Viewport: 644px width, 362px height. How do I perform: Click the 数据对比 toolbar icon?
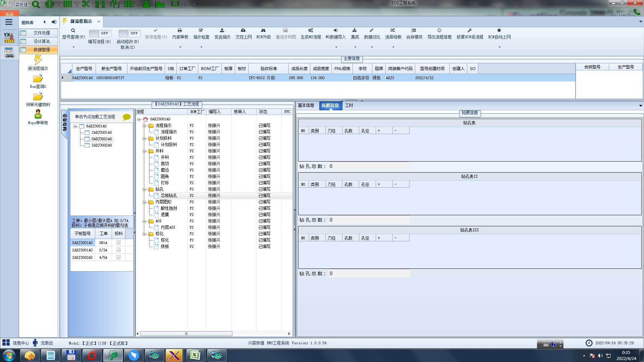click(x=372, y=31)
